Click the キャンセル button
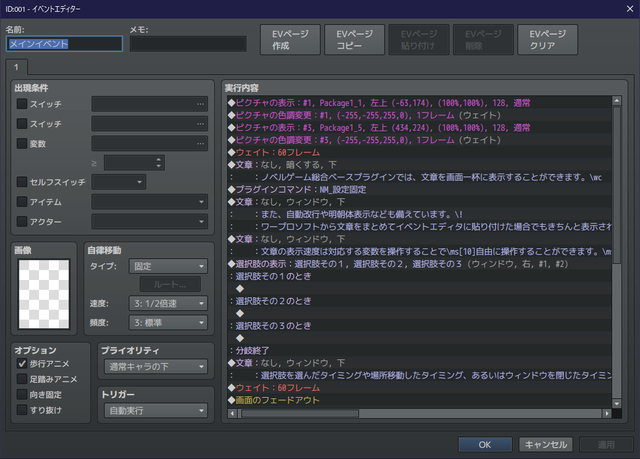This screenshot has width=640, height=459. point(545,444)
